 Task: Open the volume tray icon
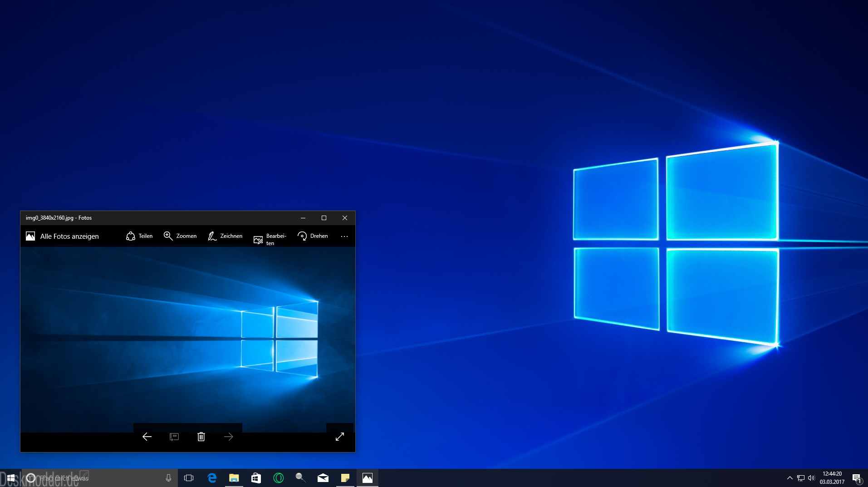pos(811,478)
